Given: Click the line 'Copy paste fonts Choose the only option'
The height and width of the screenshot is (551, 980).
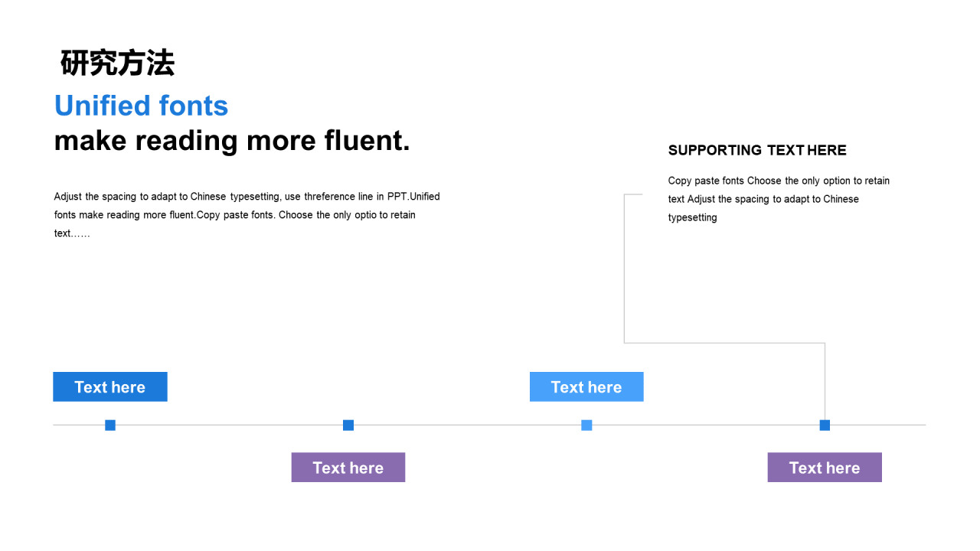Looking at the screenshot, I should (779, 181).
